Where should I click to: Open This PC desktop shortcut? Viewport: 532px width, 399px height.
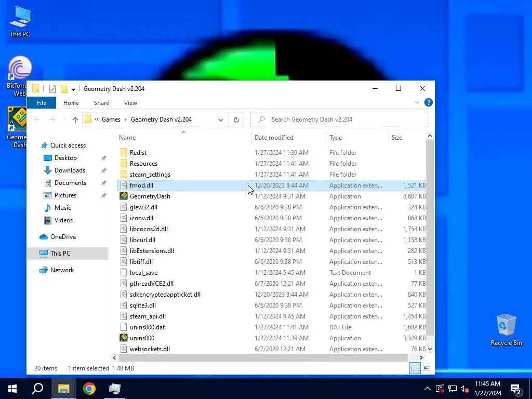[x=20, y=22]
